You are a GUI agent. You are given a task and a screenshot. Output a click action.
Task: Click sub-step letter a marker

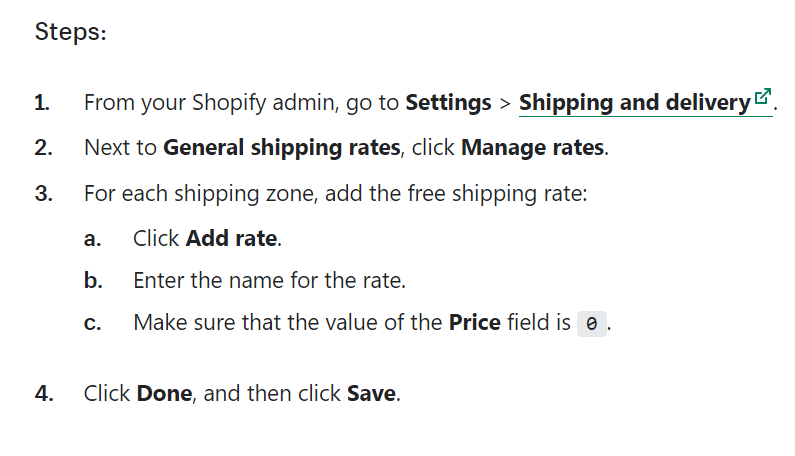[92, 239]
